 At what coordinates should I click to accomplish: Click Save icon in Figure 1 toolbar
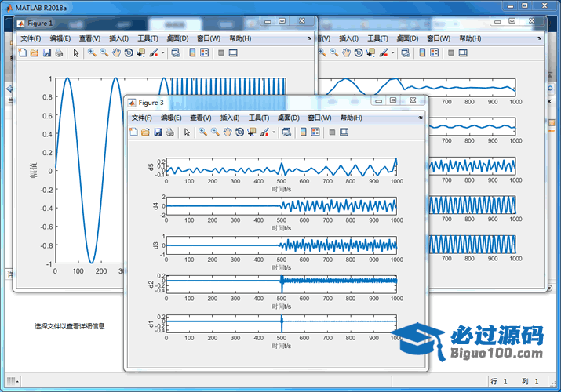click(x=47, y=53)
